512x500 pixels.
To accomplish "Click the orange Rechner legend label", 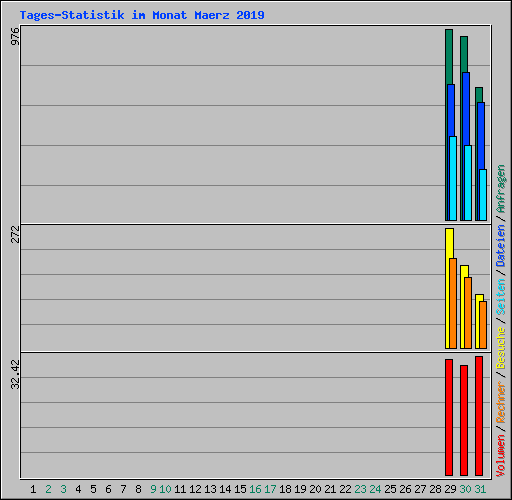I will coord(501,403).
